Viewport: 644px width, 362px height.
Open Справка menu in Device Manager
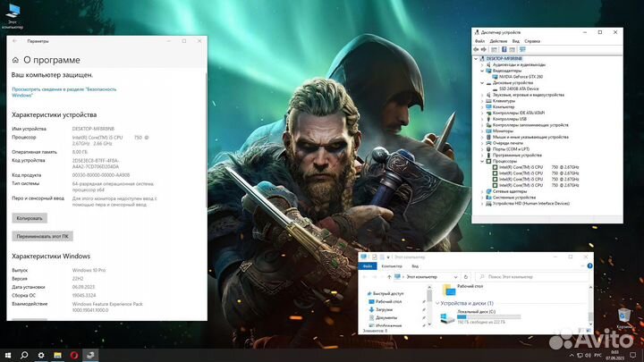pyautogui.click(x=532, y=41)
